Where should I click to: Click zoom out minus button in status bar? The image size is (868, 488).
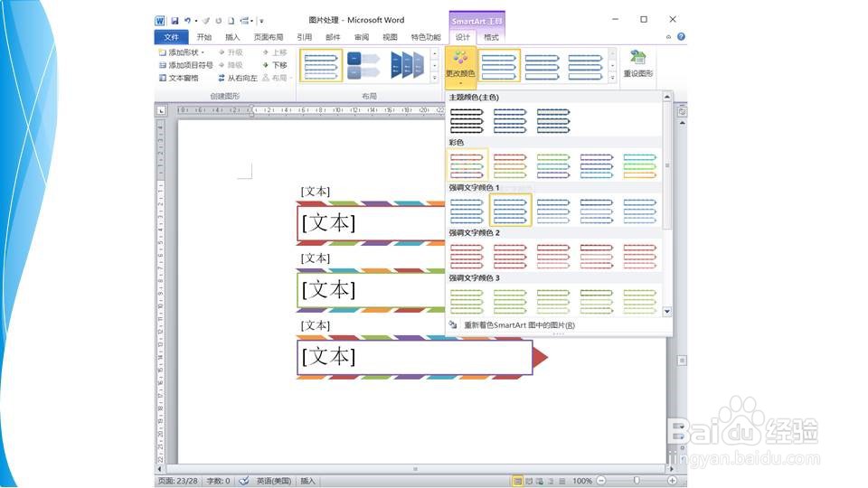pos(601,481)
